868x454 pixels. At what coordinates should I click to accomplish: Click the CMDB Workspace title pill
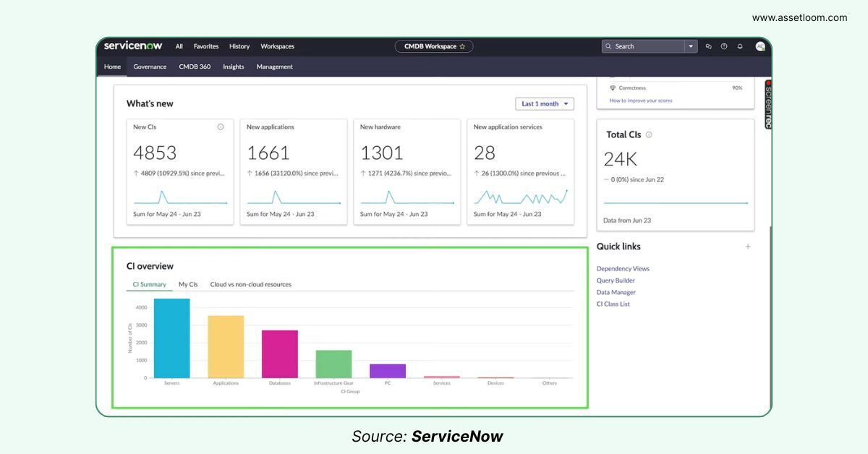click(434, 46)
